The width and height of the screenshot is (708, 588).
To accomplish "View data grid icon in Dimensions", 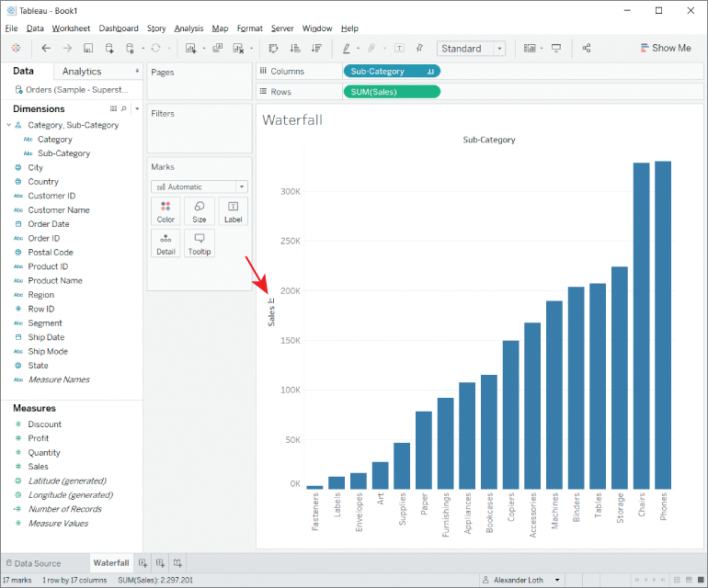I will (x=113, y=108).
